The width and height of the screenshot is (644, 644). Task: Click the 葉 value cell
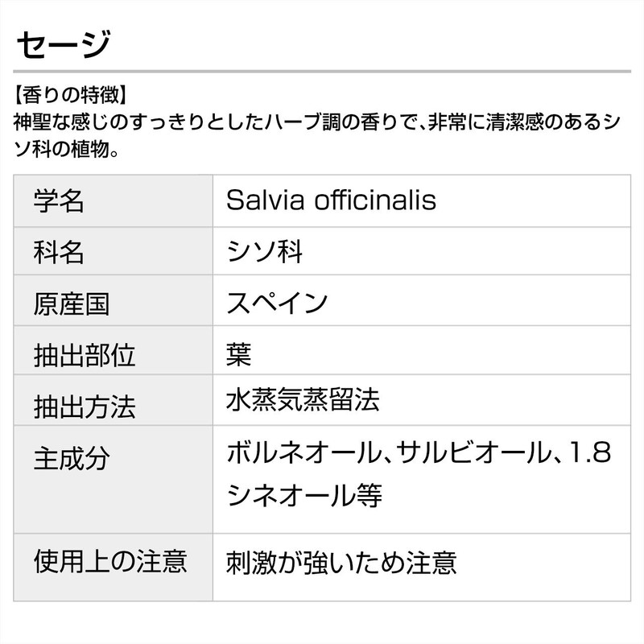tap(240, 355)
